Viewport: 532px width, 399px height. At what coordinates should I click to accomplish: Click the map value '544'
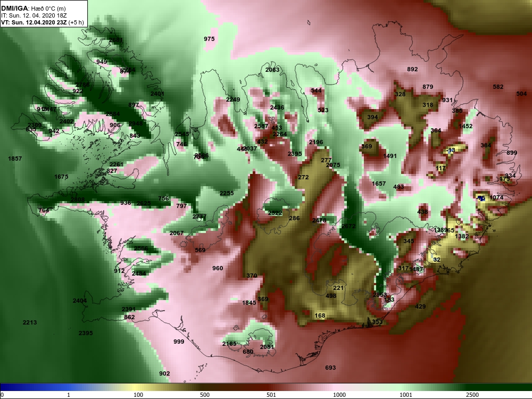(x=316, y=90)
